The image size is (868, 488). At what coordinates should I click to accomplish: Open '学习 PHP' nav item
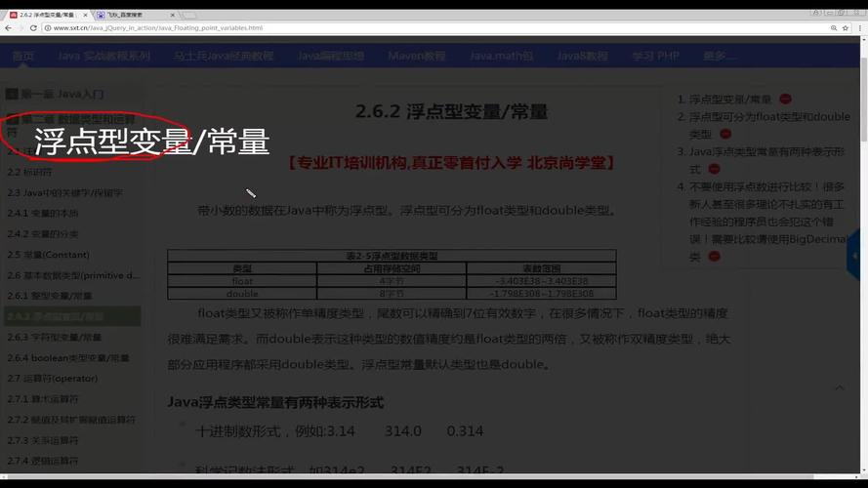(655, 56)
